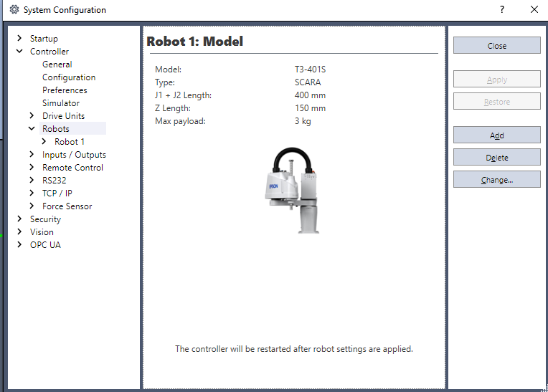Click the controller restart notice text
This screenshot has height=392, width=548.
point(294,349)
